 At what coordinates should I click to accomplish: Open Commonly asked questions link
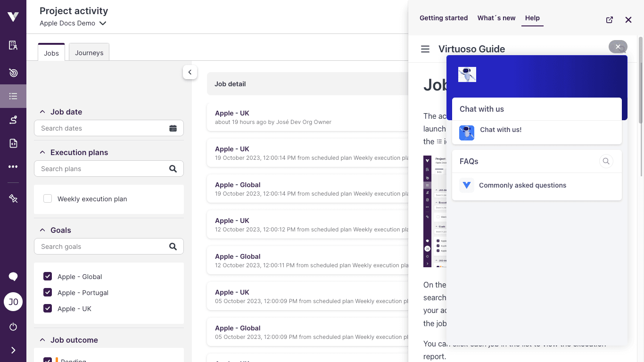(x=522, y=185)
